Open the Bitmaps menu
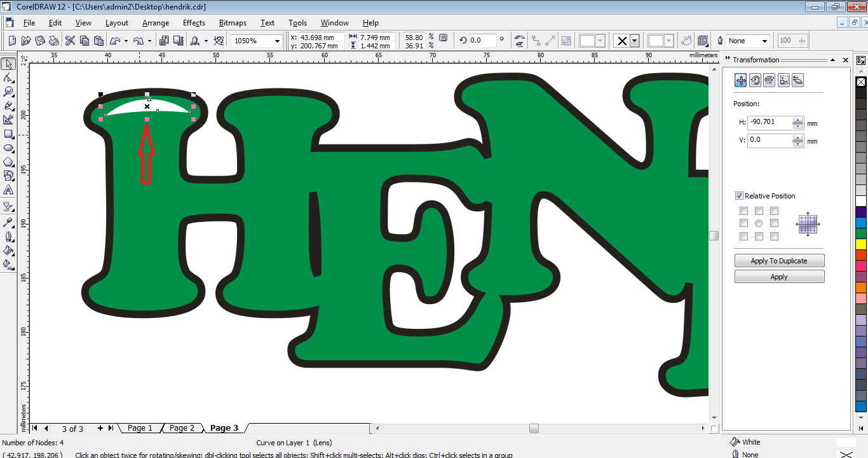The width and height of the screenshot is (868, 458). pyautogui.click(x=233, y=23)
